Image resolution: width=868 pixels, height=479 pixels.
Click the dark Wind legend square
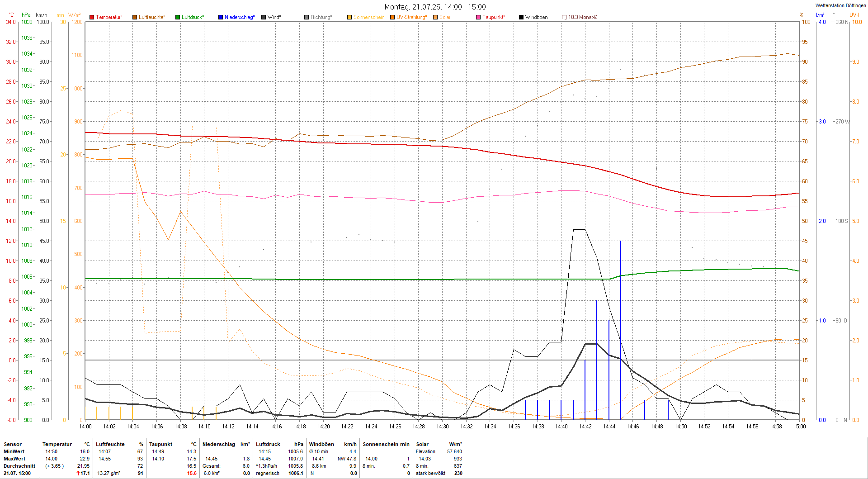tap(264, 17)
